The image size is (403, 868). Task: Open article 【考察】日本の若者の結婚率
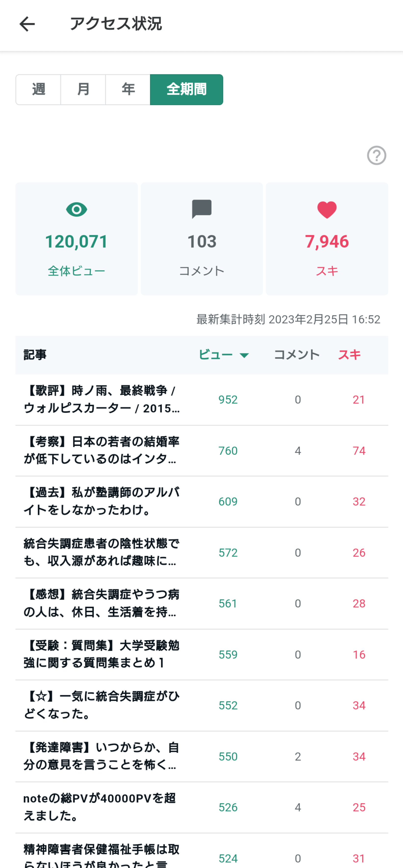(102, 450)
